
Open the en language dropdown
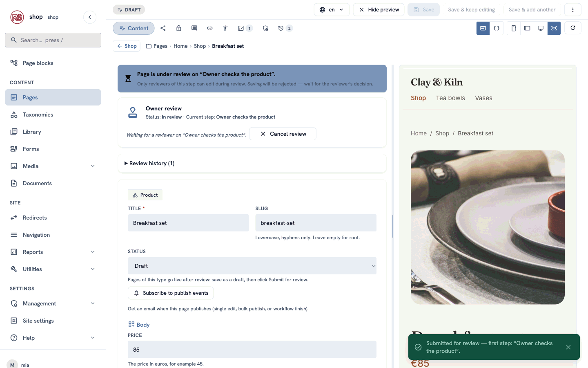332,10
